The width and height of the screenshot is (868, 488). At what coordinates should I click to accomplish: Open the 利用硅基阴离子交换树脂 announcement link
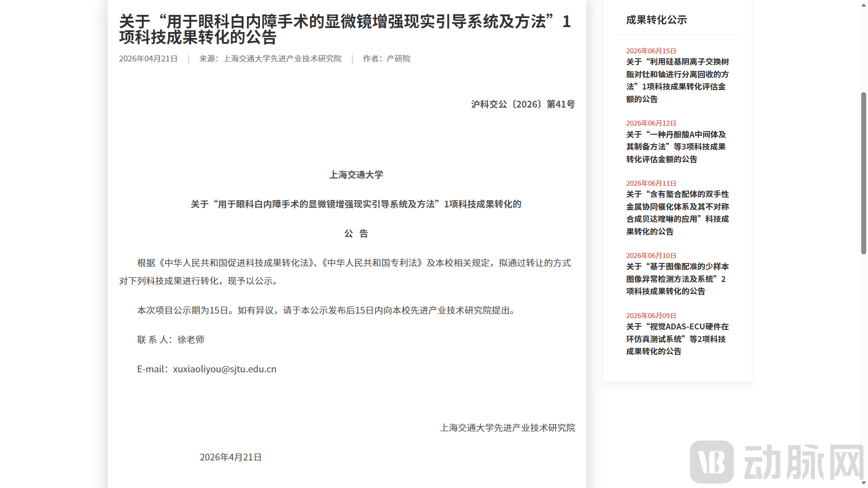(x=677, y=80)
